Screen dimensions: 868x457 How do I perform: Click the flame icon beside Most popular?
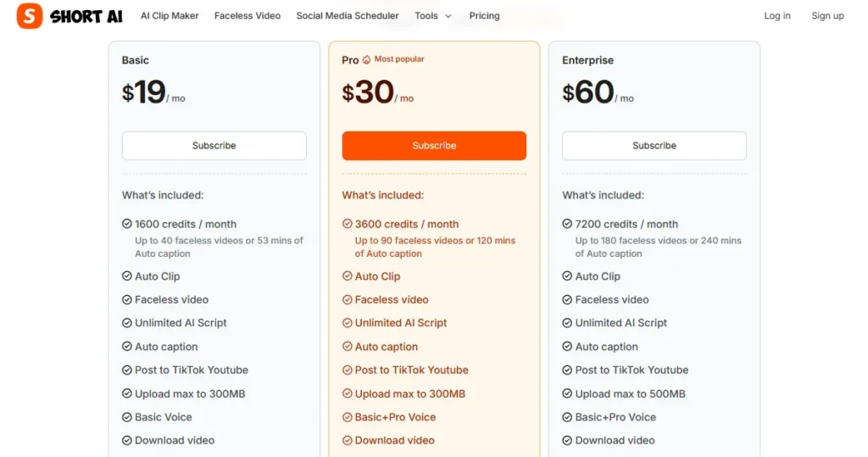[x=367, y=60]
